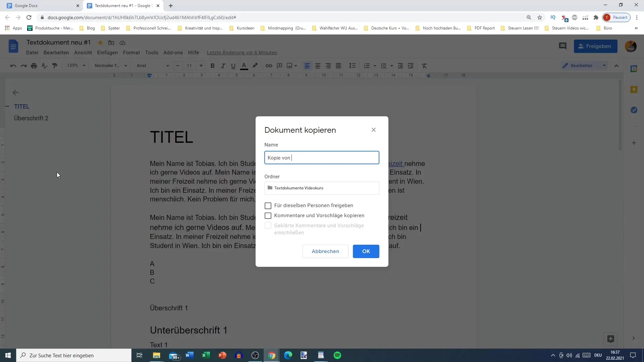Click the text color icon
Viewport: 644px width, 362px height.
244,66
